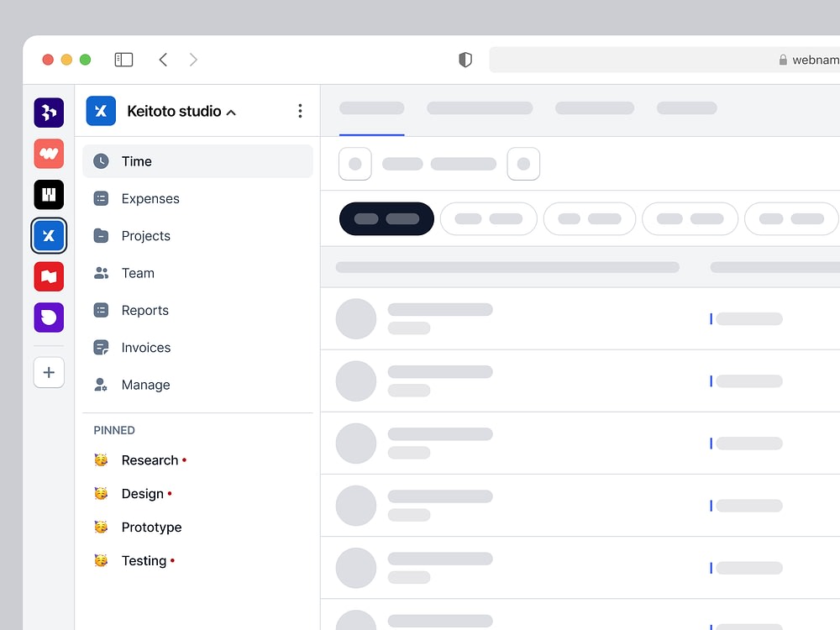Screen dimensions: 840x630
Task: Click the emoji icon next to Testing
Action: [x=101, y=560]
